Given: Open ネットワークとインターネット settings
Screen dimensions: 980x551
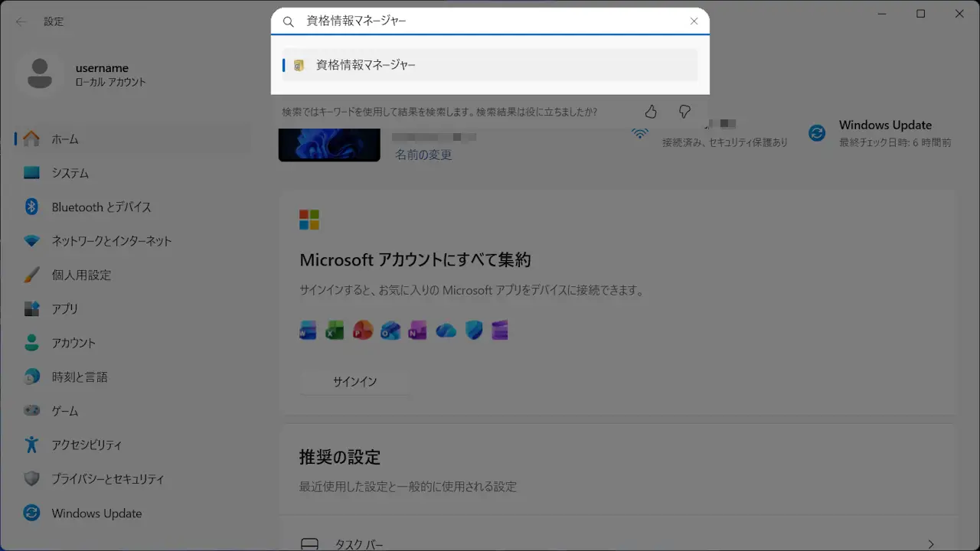Looking at the screenshot, I should coord(112,241).
